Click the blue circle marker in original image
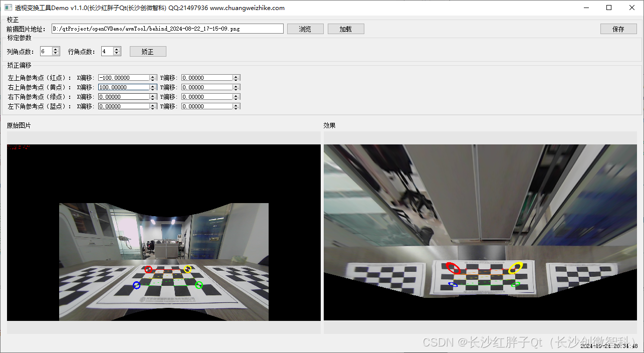This screenshot has width=644, height=353. (x=136, y=285)
